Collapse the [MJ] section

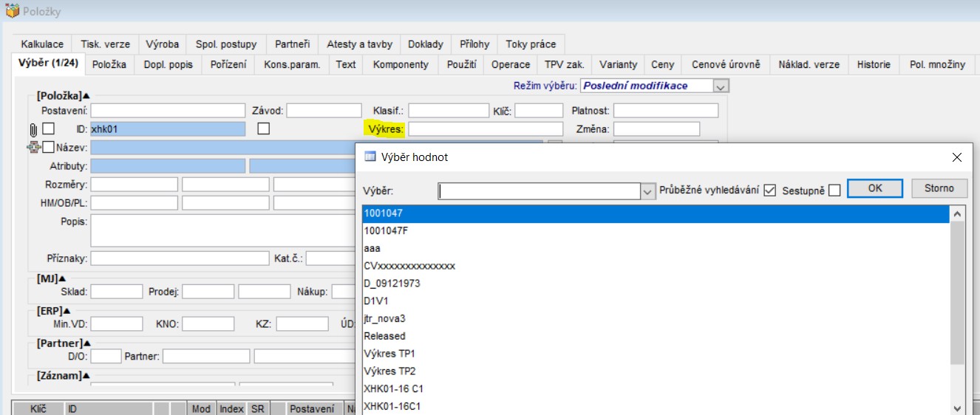coord(62,278)
